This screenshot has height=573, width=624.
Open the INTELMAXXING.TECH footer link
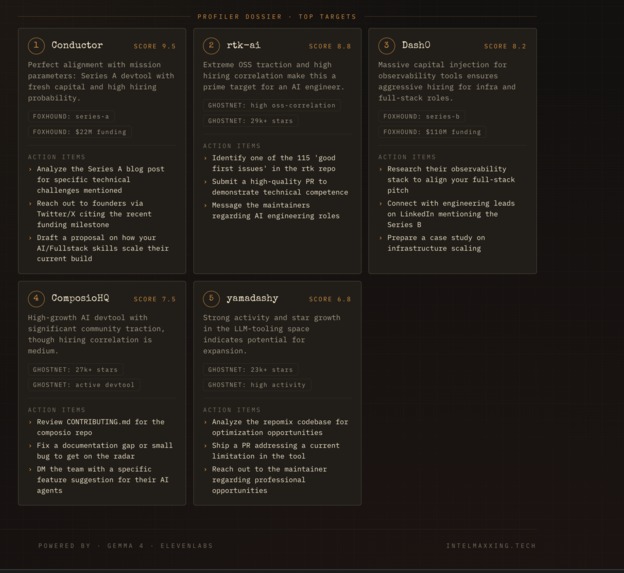point(491,546)
